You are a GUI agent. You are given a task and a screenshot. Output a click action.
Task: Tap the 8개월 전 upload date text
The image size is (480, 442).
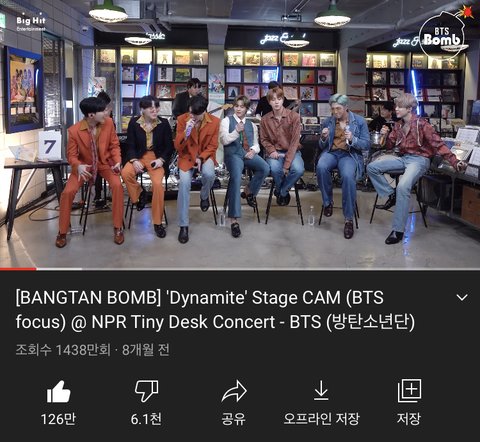(146, 350)
